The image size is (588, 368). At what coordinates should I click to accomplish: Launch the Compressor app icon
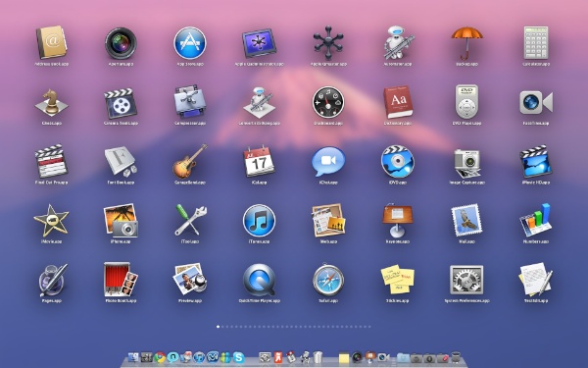[x=190, y=102]
